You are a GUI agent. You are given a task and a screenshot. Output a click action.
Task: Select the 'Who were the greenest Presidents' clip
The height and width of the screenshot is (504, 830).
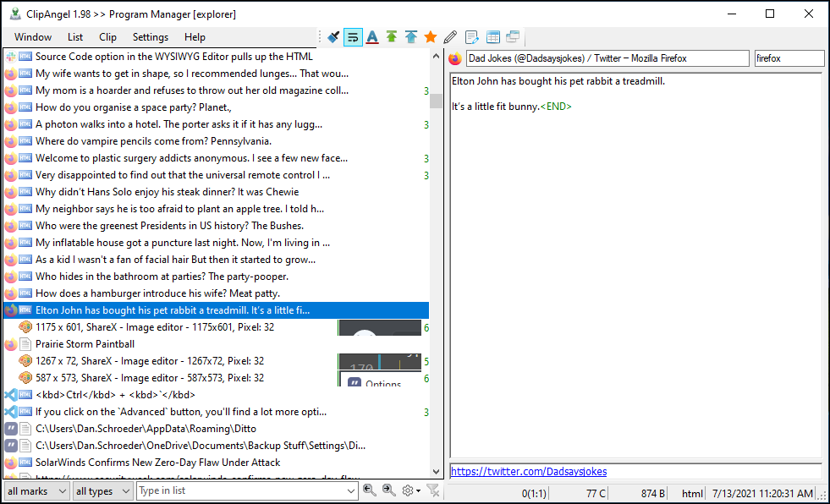point(216,226)
